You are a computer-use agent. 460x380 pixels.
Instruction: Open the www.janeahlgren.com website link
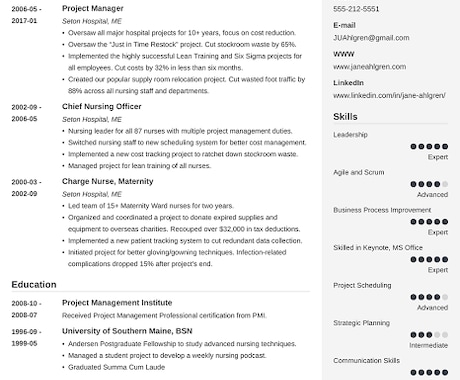pos(370,67)
